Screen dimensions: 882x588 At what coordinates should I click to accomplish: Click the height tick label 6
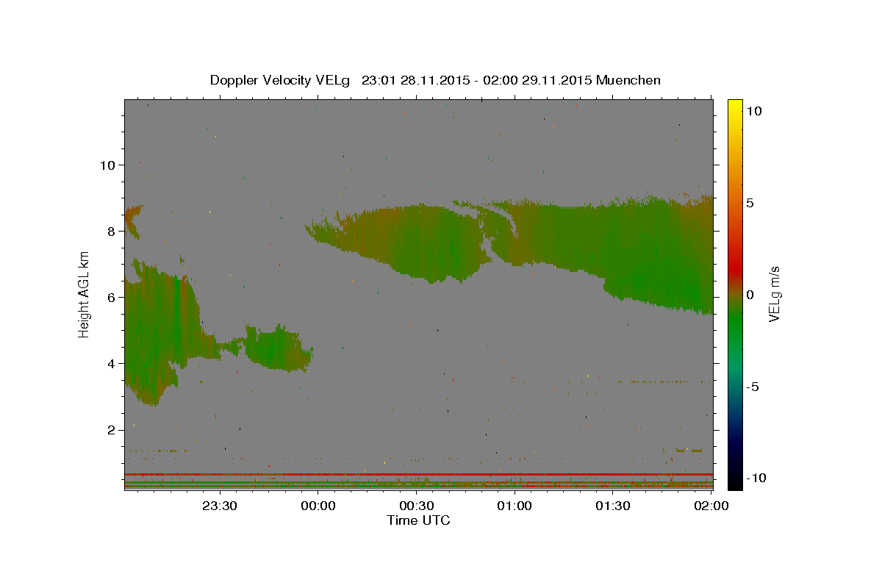click(x=112, y=297)
